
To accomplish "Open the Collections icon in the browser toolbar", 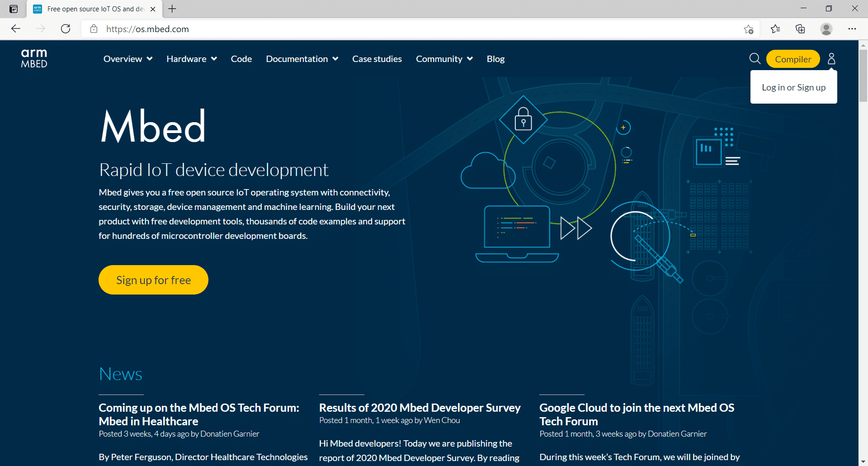I will [x=800, y=29].
